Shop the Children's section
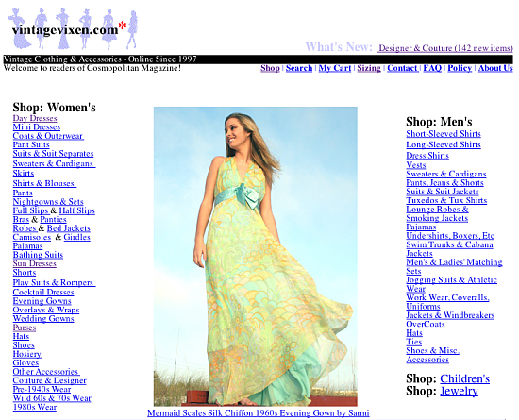This screenshot has width=519, height=420. pos(464,378)
